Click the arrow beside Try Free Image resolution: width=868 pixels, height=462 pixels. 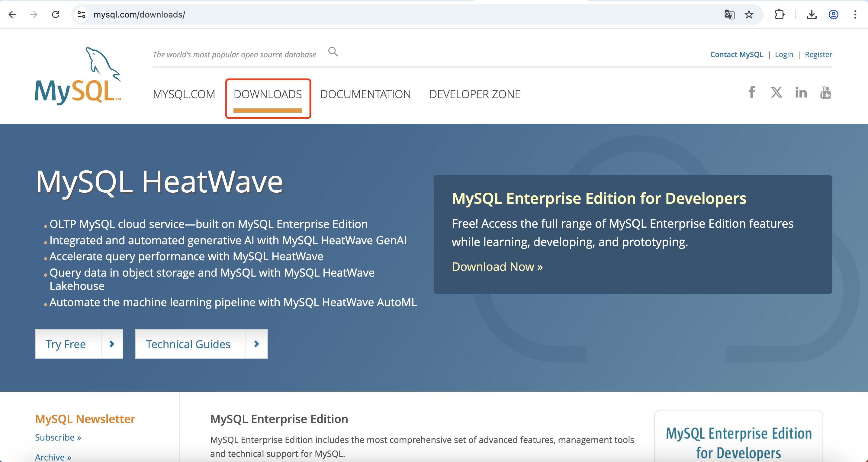click(x=112, y=344)
